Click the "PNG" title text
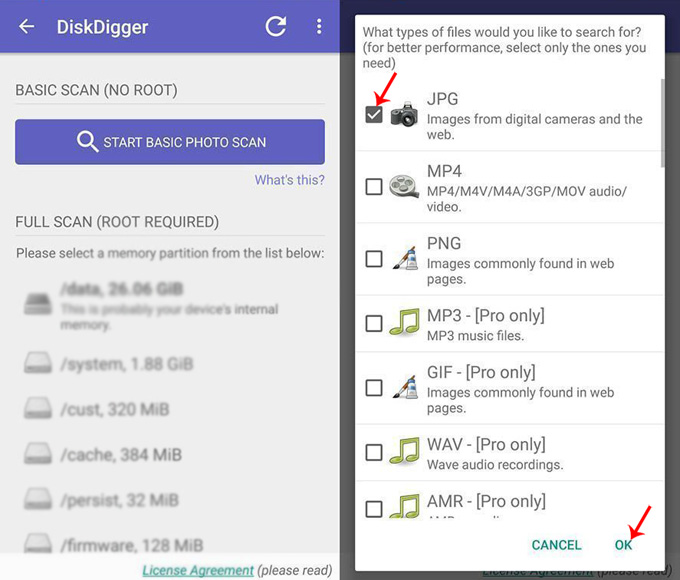 coord(444,243)
